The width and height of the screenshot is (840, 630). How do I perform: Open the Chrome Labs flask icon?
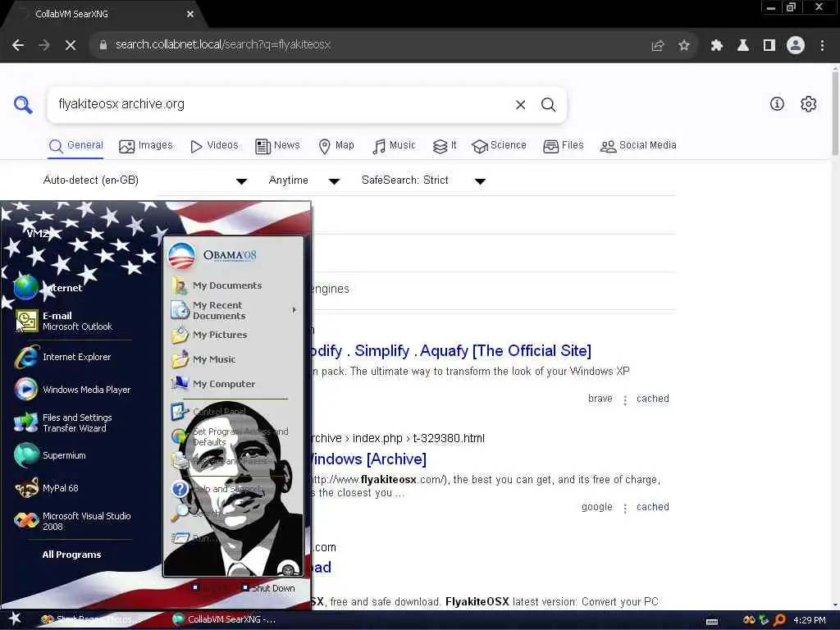[742, 46]
